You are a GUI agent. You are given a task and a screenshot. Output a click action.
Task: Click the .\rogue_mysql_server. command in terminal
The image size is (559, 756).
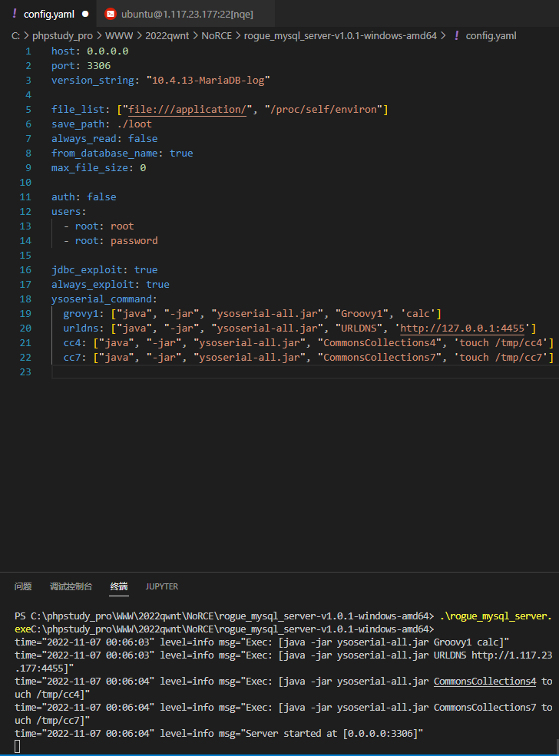point(495,616)
